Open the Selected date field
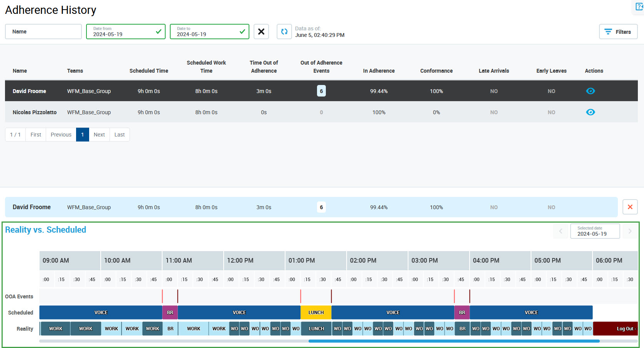Image resolution: width=644 pixels, height=348 pixels. tap(595, 231)
